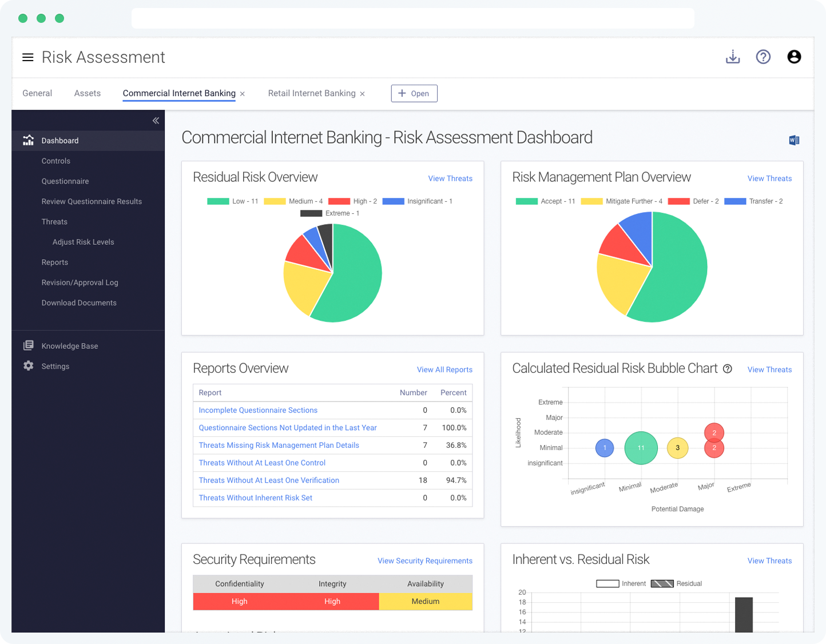Image resolution: width=826 pixels, height=644 pixels.
Task: Close the Commercial Internet Banking tab
Action: [243, 94]
